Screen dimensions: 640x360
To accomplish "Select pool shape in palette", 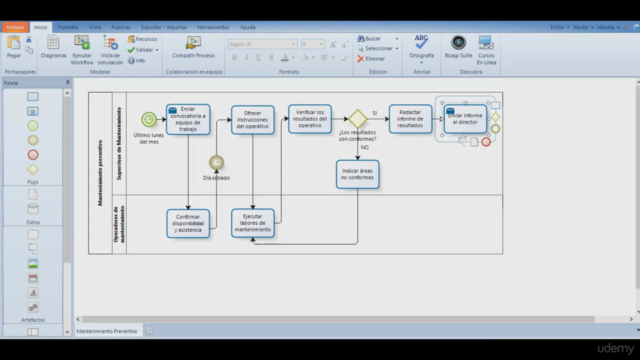I will (33, 332).
